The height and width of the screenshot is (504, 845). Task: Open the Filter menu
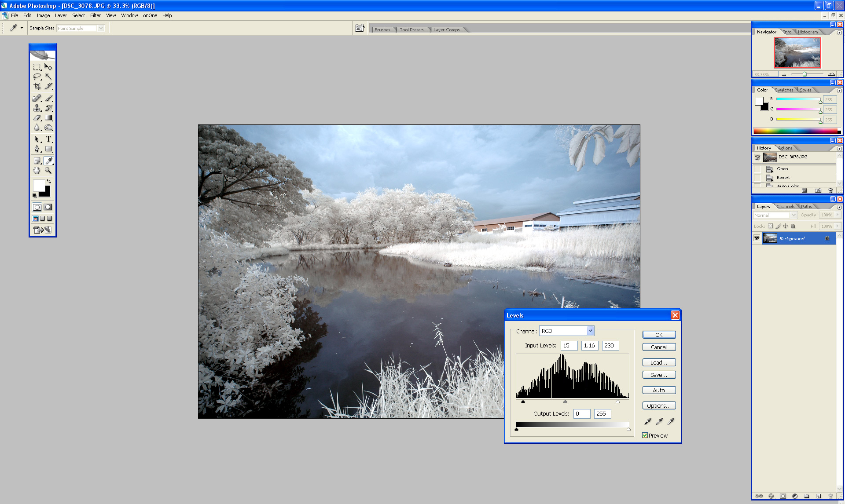95,15
